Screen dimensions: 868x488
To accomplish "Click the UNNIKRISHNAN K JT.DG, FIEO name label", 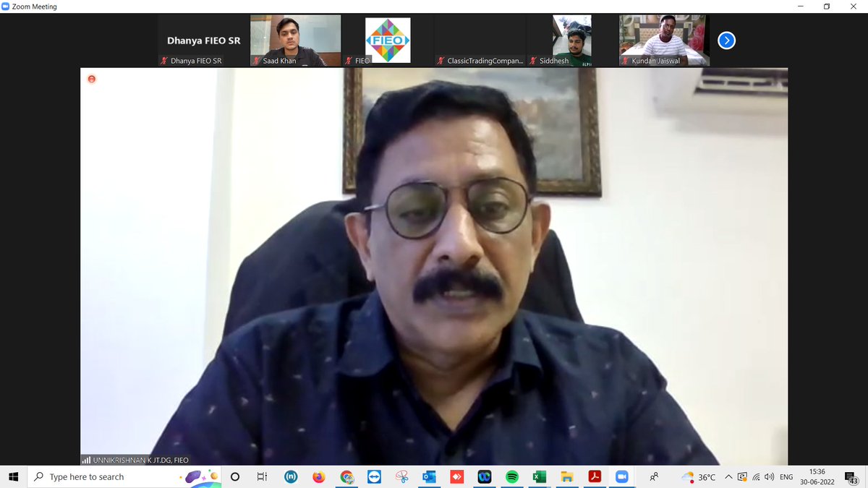I will [140, 460].
